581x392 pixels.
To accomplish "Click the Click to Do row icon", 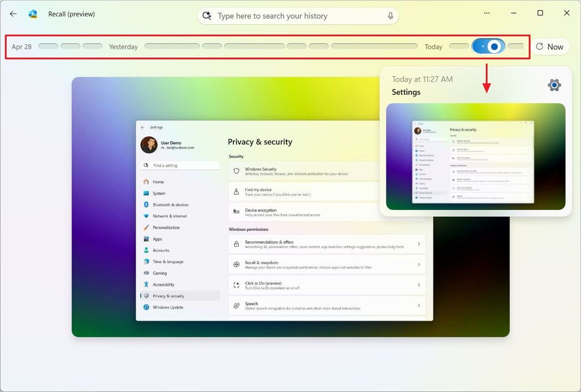I will pos(237,285).
